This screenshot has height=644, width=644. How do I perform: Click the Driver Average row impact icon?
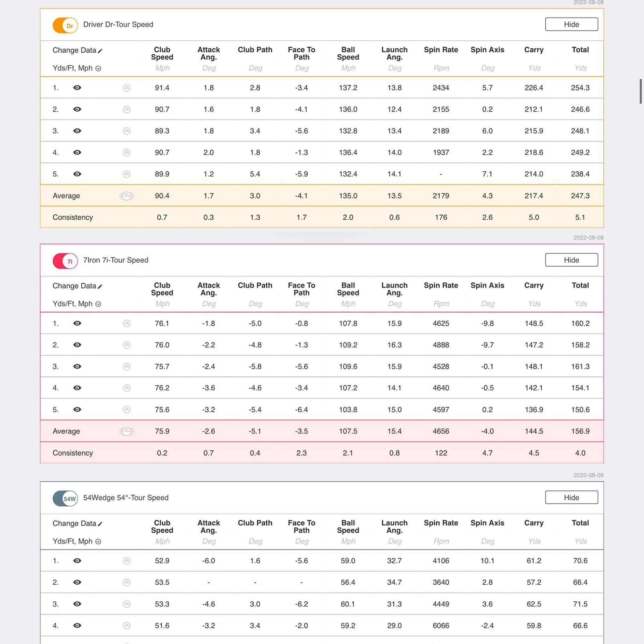(x=127, y=196)
